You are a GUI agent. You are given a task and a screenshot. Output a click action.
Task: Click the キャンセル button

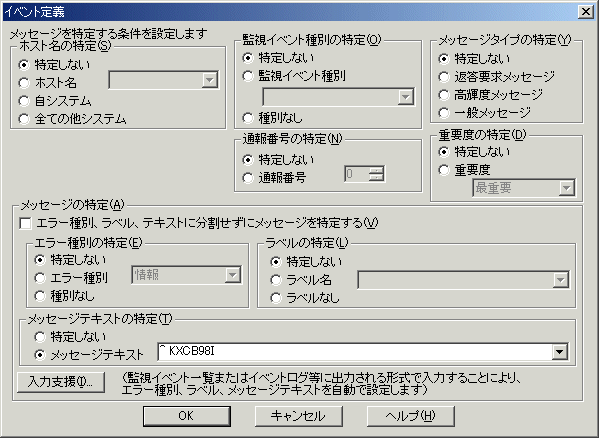click(298, 416)
